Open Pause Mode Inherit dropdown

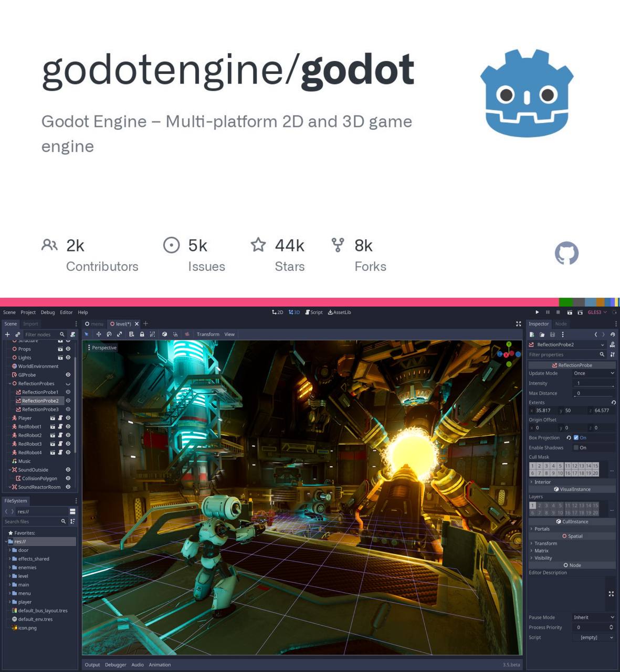pos(594,617)
